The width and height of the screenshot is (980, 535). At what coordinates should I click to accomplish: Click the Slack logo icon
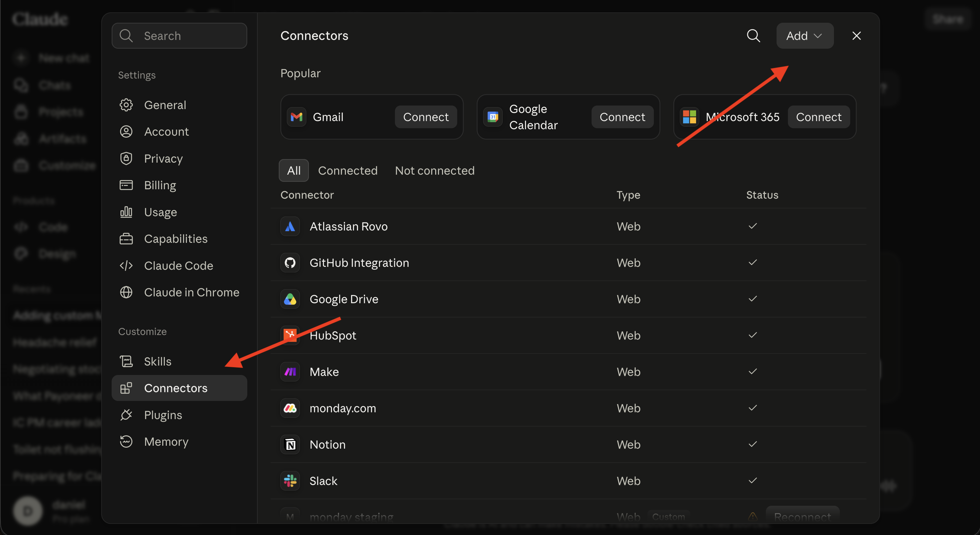[x=290, y=480]
